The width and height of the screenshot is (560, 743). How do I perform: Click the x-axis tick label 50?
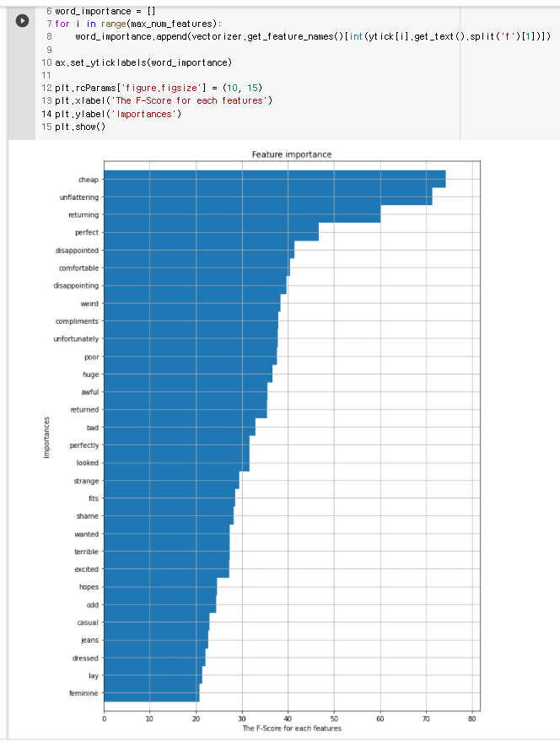[x=334, y=719]
